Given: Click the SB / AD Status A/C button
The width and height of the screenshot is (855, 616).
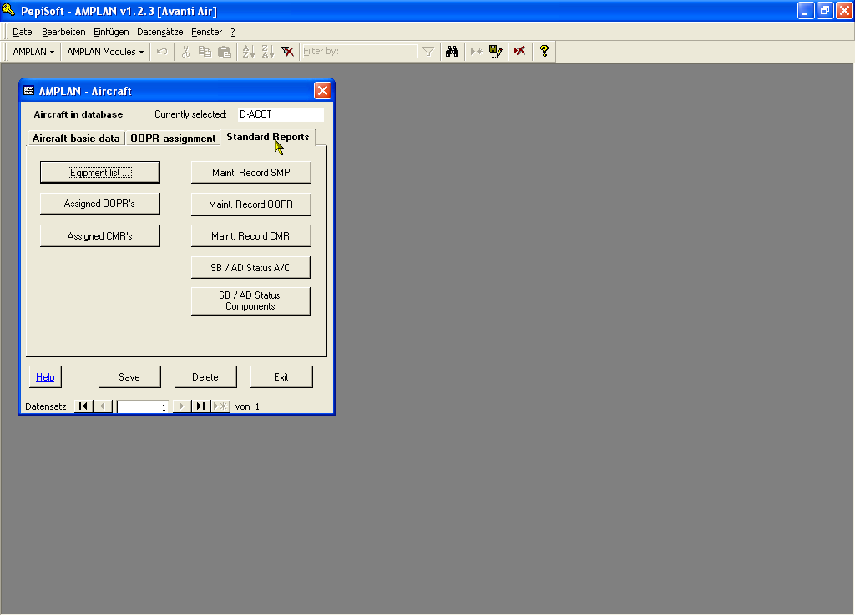Looking at the screenshot, I should click(x=250, y=268).
